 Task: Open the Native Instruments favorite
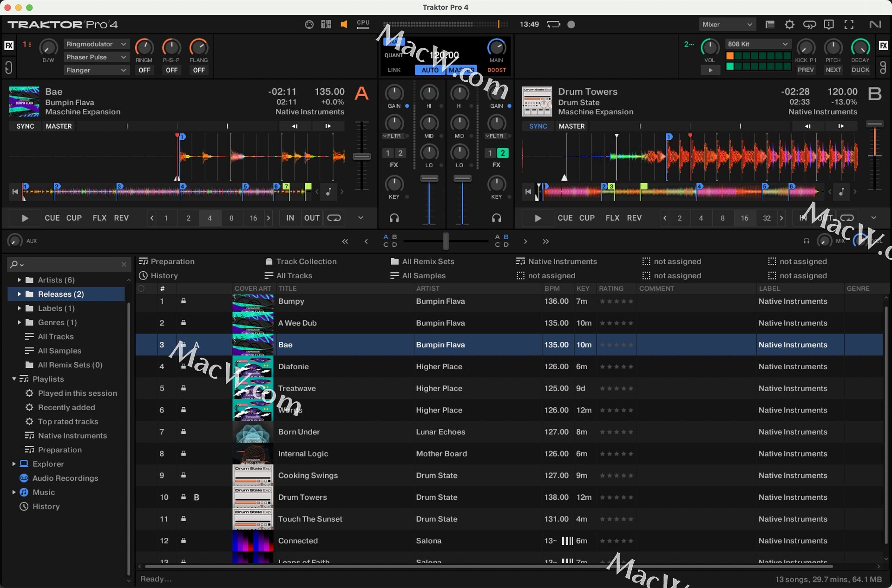tap(557, 261)
